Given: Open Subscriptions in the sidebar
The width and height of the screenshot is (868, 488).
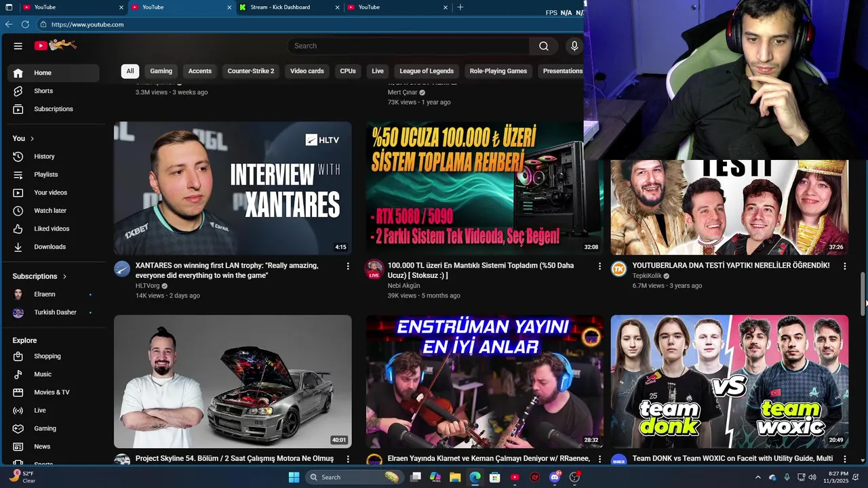Looking at the screenshot, I should pyautogui.click(x=54, y=109).
